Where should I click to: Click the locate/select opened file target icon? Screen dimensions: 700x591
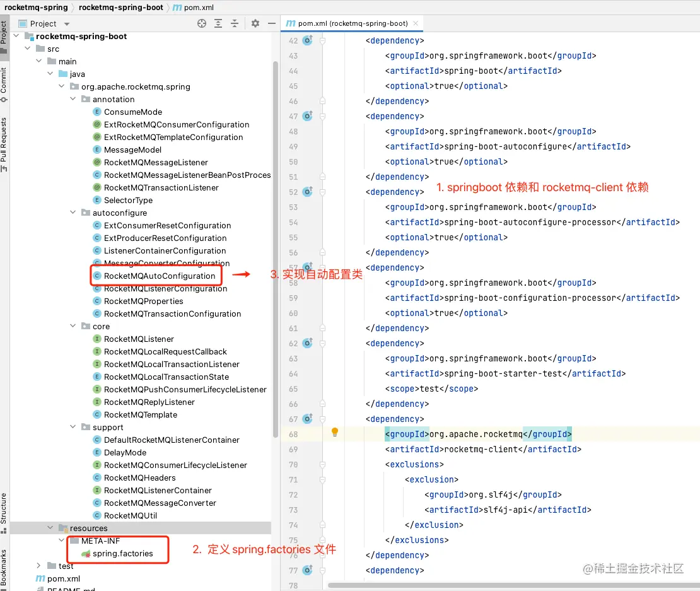coord(202,24)
